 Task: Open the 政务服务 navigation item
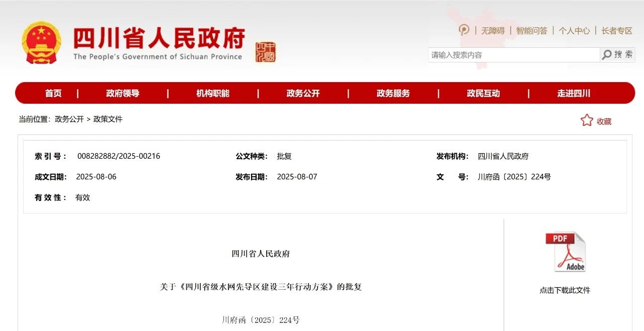click(393, 93)
